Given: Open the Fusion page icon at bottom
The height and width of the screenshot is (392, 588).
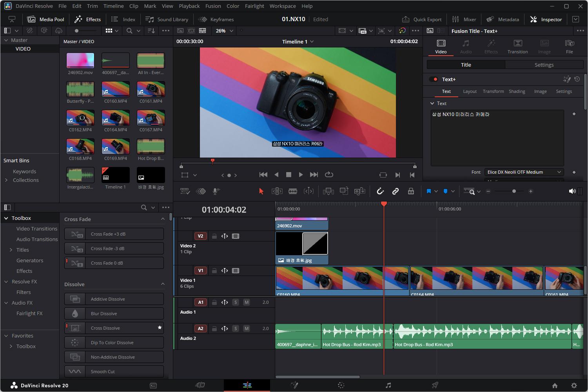Looking at the screenshot, I should (294, 385).
